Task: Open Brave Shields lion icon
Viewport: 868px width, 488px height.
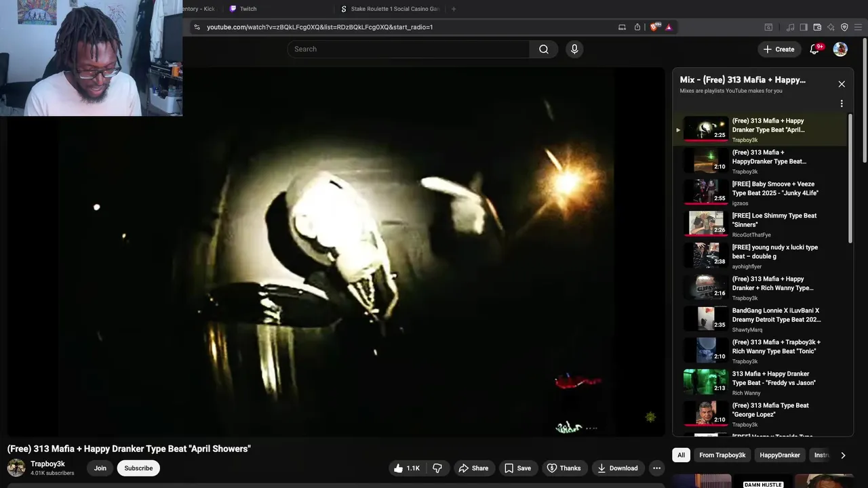Action: [654, 27]
